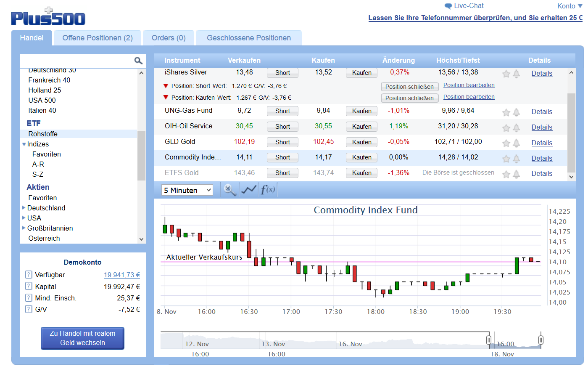
Task: Open Details for ETFS Gold
Action: (x=542, y=174)
